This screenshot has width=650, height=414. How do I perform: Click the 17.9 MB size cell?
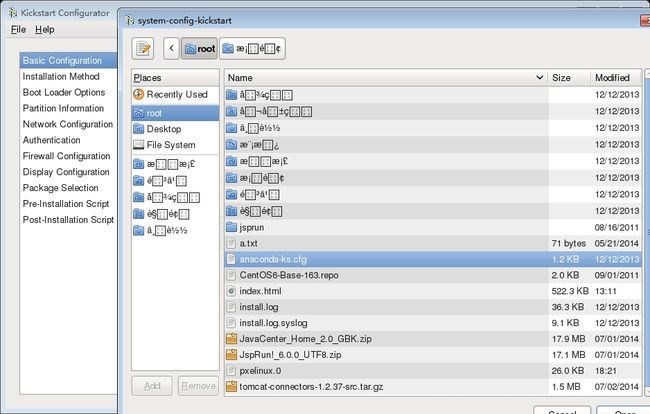(x=568, y=339)
